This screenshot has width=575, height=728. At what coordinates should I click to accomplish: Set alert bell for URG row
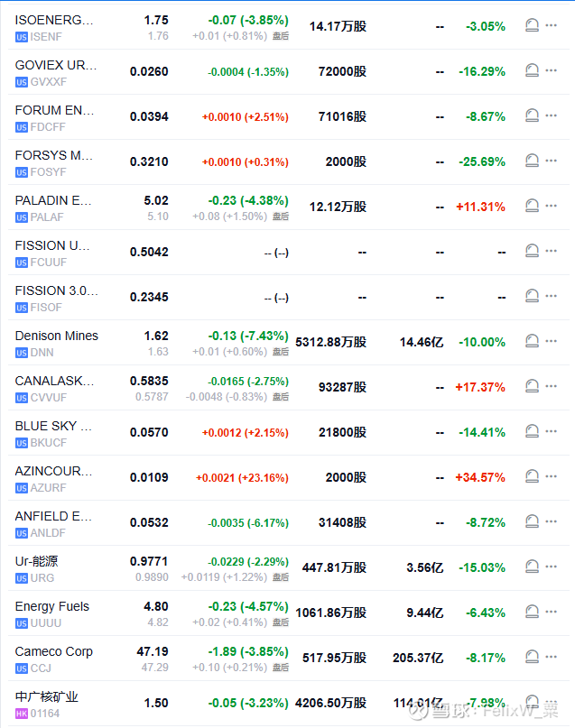[x=532, y=567]
